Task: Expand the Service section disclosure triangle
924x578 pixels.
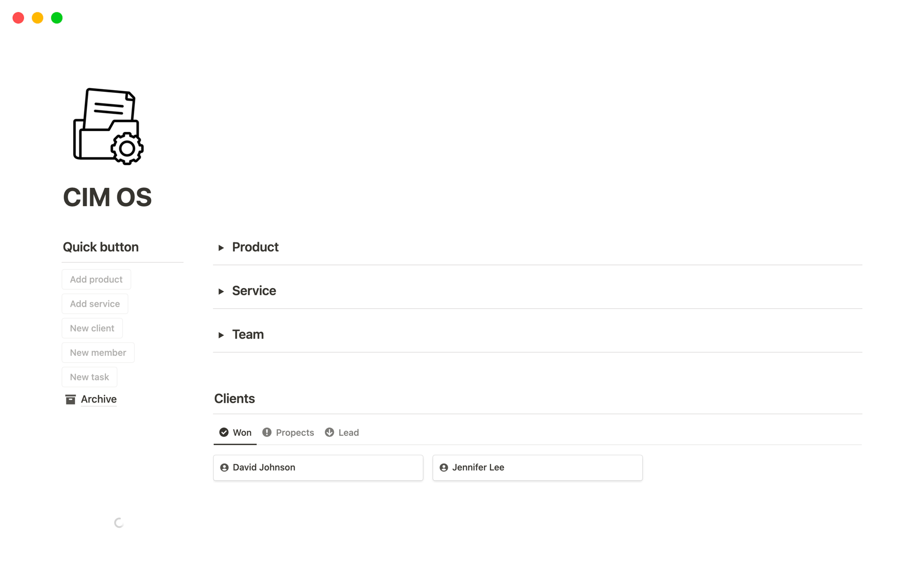Action: point(220,291)
